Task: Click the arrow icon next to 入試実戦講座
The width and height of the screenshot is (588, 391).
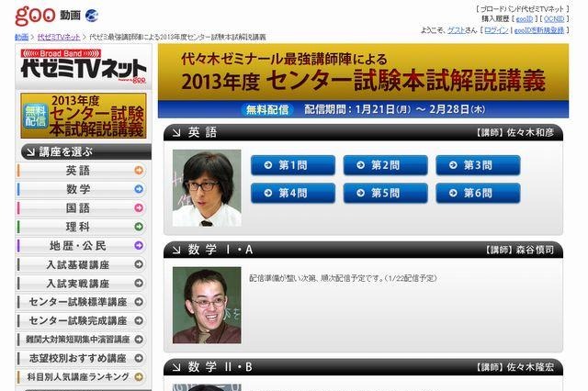Action: 139,283
